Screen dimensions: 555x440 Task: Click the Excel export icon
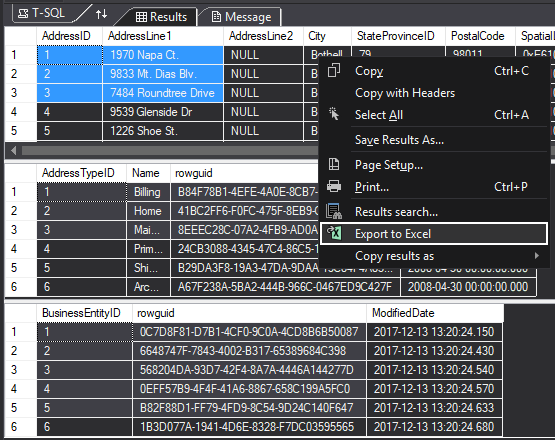(334, 233)
